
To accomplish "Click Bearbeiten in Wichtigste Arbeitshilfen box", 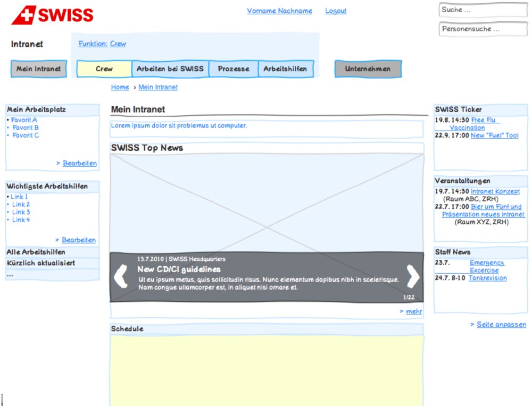I will pyautogui.click(x=79, y=240).
